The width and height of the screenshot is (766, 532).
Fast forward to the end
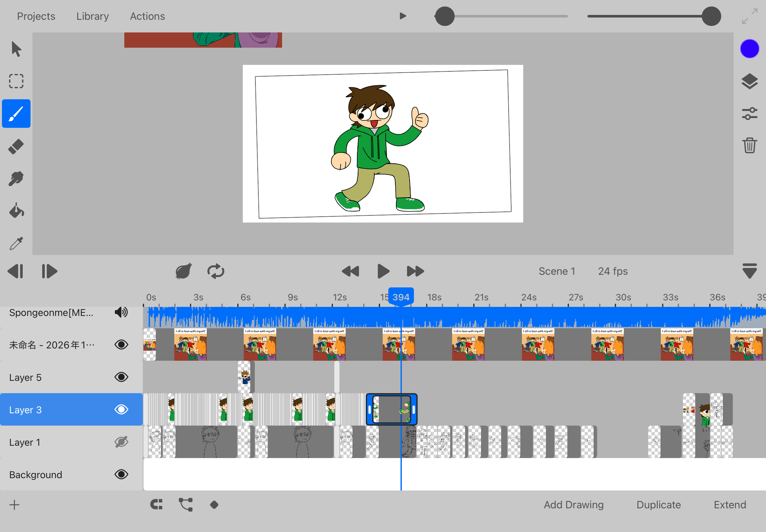[415, 271]
